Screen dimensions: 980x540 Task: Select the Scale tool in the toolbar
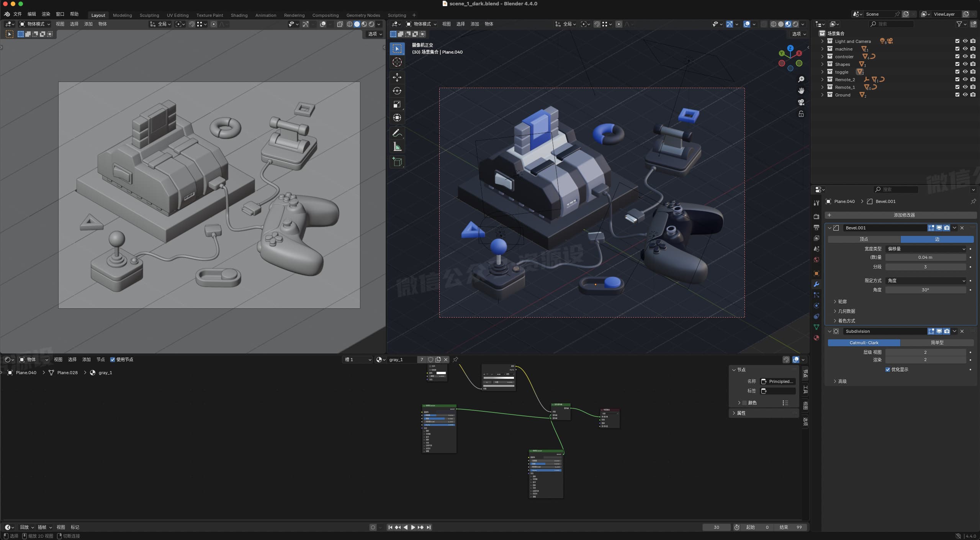click(397, 104)
